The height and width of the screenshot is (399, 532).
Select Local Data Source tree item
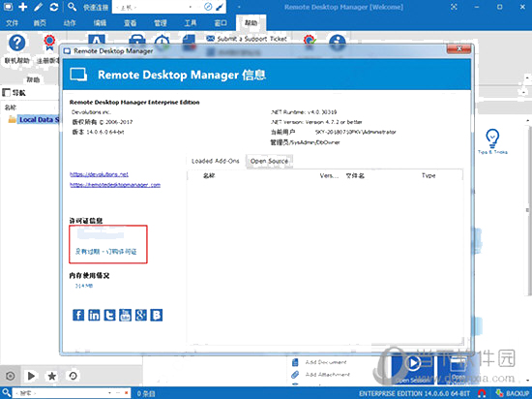34,119
